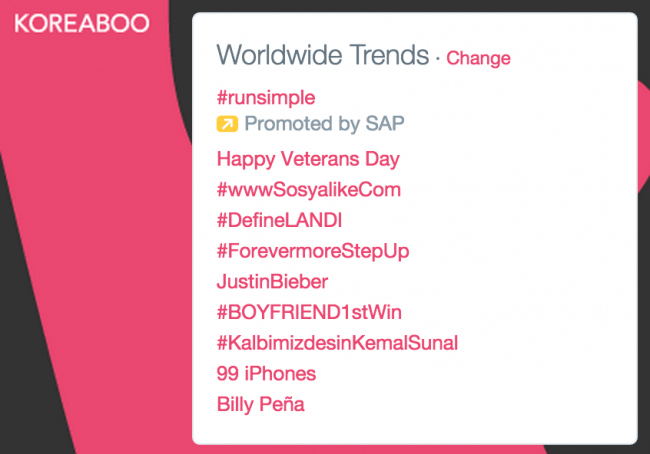Click the yellow promoted arrow icon

tap(227, 124)
